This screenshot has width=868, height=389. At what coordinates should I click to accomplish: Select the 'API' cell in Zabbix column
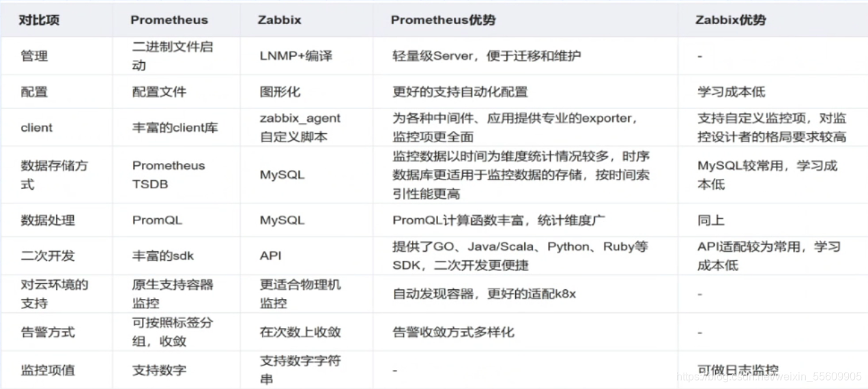pyautogui.click(x=270, y=256)
